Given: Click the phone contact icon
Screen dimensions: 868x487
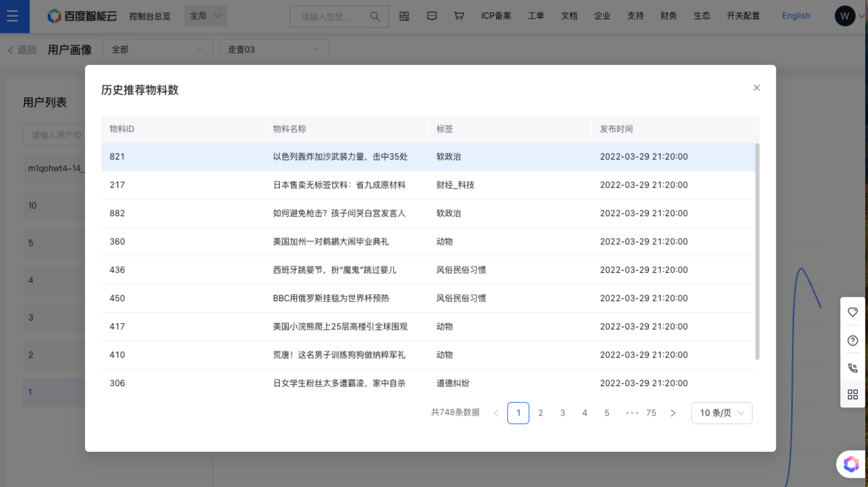Looking at the screenshot, I should [x=852, y=368].
